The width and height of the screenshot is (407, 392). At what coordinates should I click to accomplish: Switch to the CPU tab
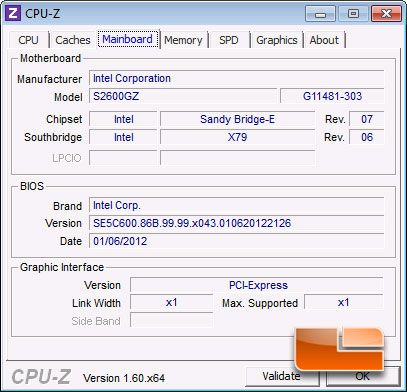[x=29, y=40]
